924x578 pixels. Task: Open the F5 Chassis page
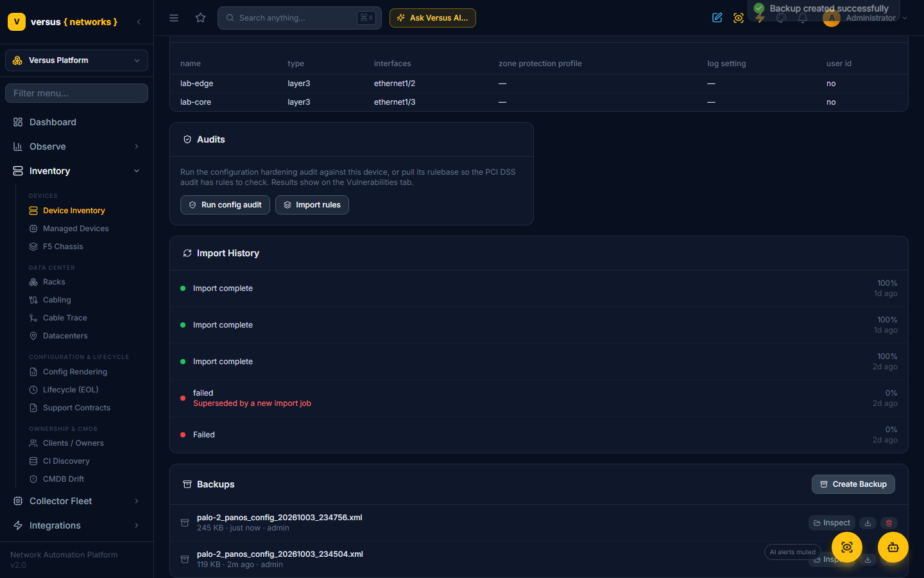(x=63, y=247)
